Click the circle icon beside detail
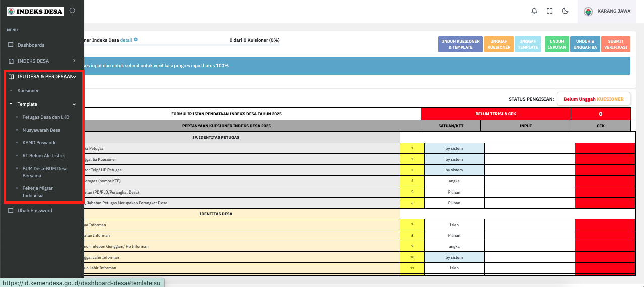 [136, 40]
